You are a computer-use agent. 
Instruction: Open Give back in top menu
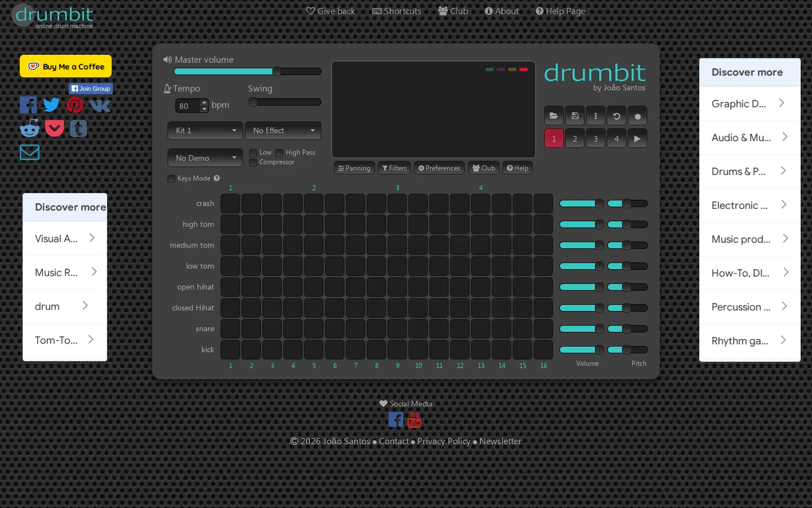[x=330, y=11]
